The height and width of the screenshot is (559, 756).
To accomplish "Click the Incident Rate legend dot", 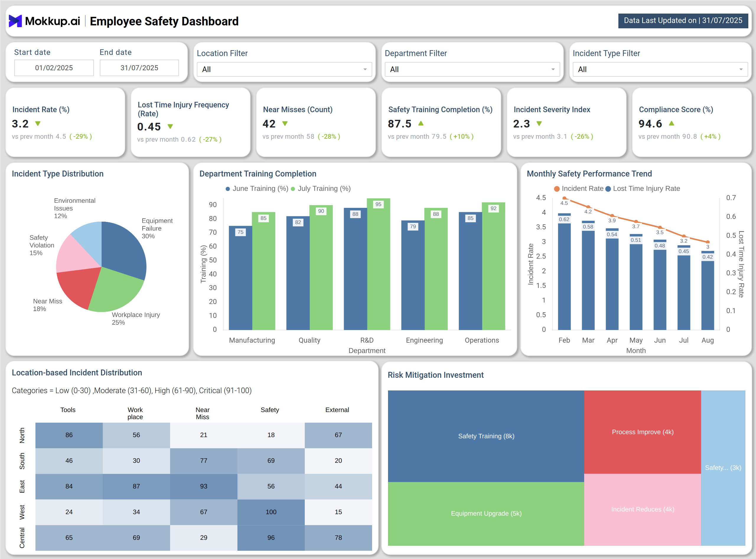I will (557, 189).
